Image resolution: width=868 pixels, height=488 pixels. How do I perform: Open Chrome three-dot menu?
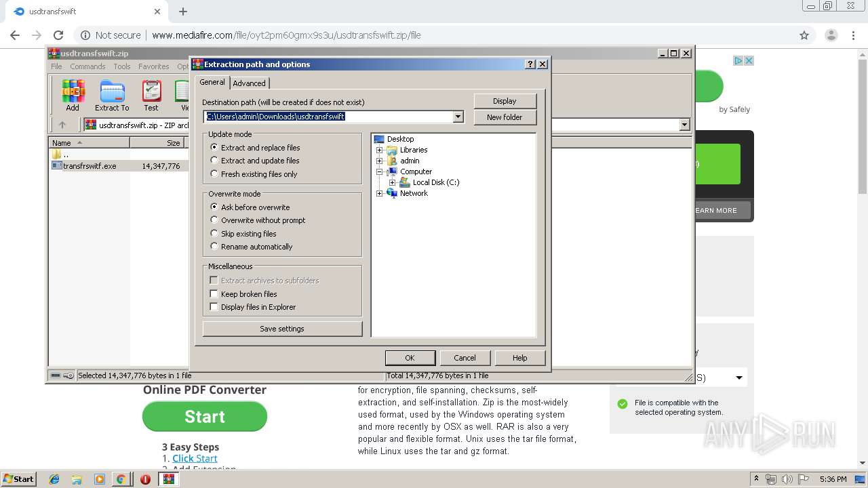[853, 35]
